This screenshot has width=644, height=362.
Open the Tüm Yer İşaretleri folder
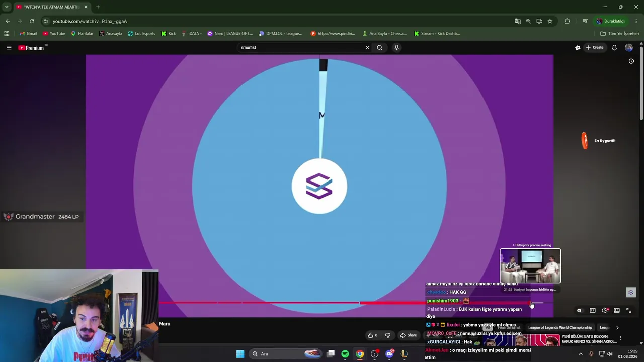pyautogui.click(x=620, y=34)
